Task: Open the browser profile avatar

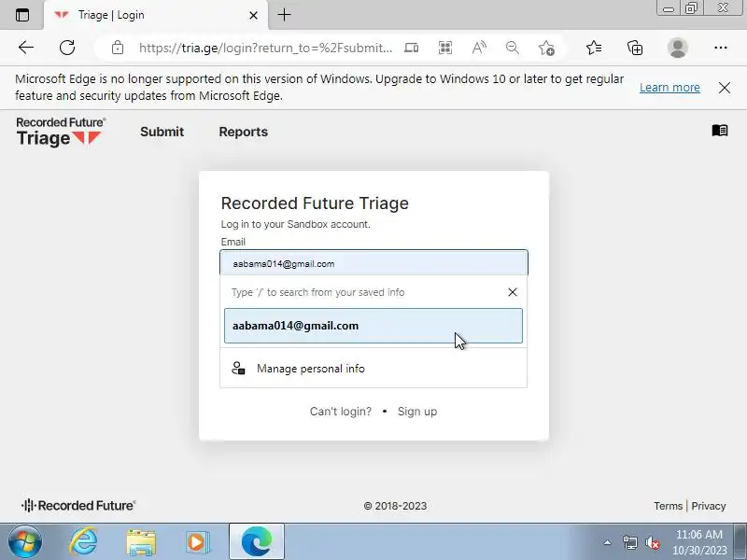Action: click(x=678, y=48)
